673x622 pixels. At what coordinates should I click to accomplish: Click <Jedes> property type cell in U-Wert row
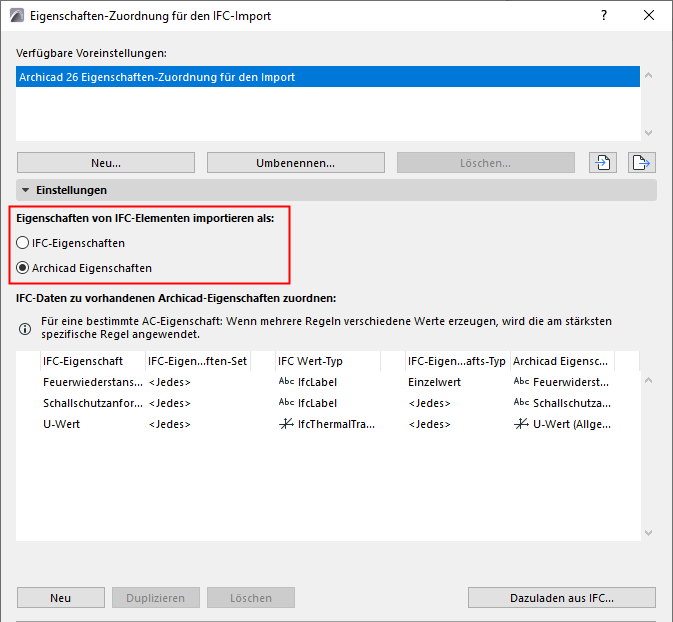click(430, 424)
